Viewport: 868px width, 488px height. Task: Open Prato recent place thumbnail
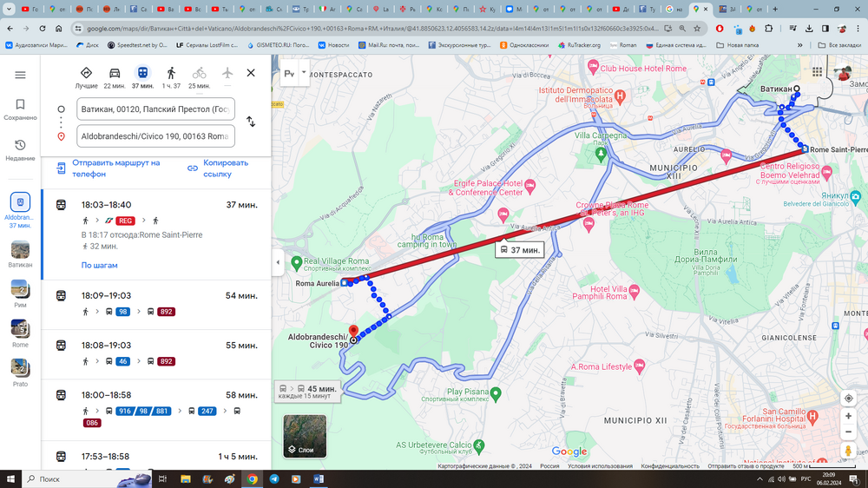[20, 373]
